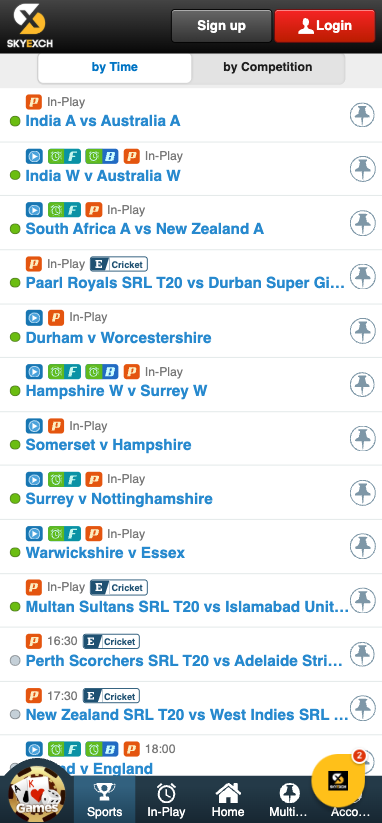Open Multan Sultans SRL T20 match link
Image resolution: width=382 pixels, height=823 pixels.
(x=187, y=607)
